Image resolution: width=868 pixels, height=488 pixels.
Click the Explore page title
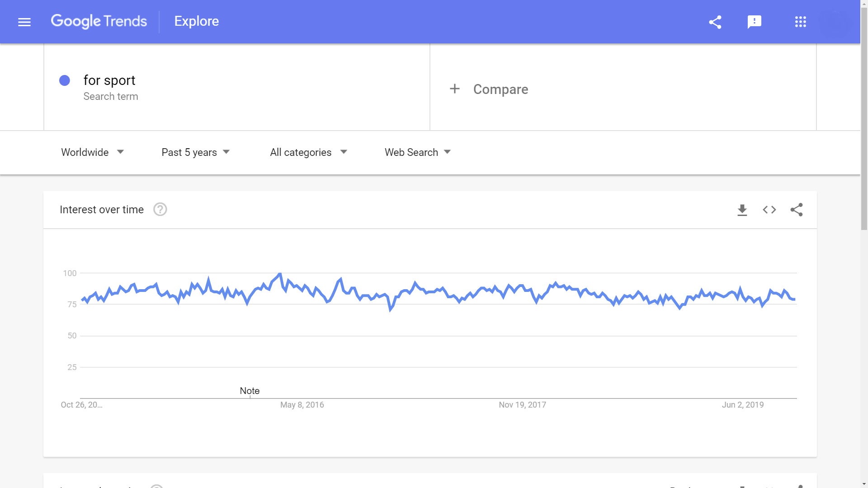coord(197,21)
